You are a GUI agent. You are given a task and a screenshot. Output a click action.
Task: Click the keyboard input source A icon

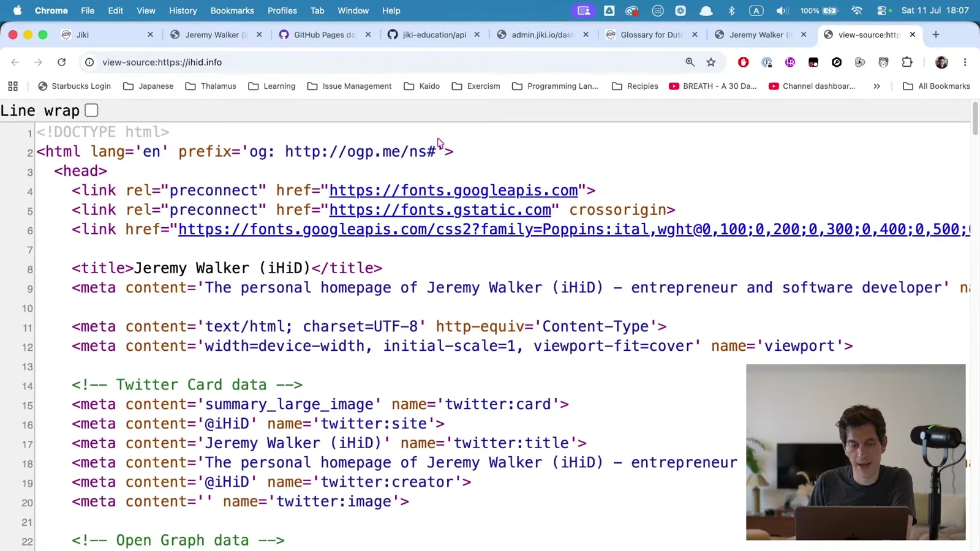click(x=756, y=10)
